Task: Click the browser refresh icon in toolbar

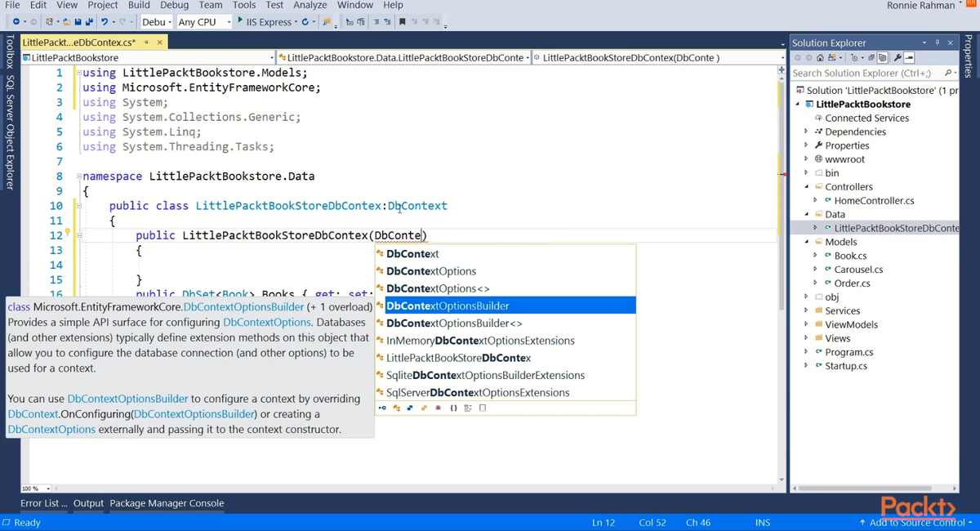Action: [x=305, y=21]
